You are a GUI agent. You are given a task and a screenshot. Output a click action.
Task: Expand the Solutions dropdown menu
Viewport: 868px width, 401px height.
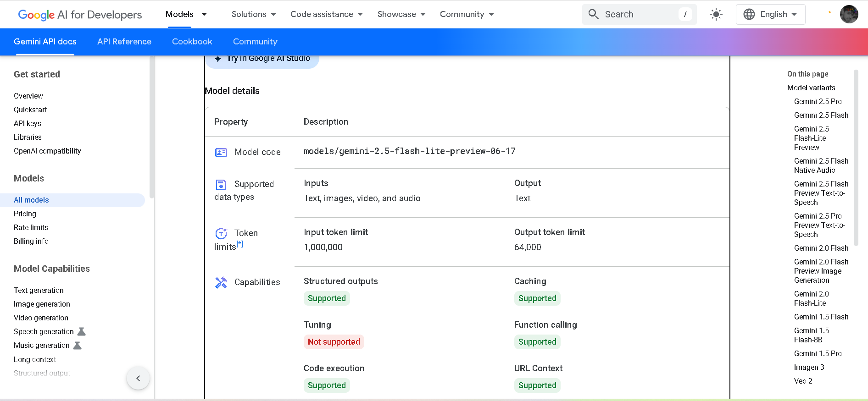click(254, 14)
